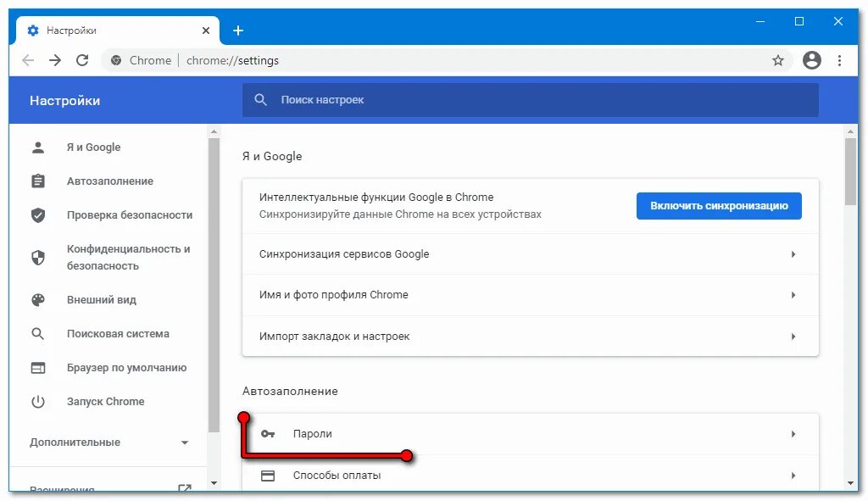Open Я и Google in sidebar
The width and height of the screenshot is (868, 501).
click(x=93, y=148)
